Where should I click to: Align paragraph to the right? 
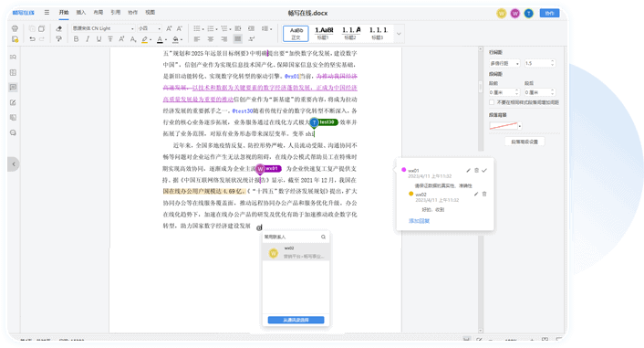223,39
